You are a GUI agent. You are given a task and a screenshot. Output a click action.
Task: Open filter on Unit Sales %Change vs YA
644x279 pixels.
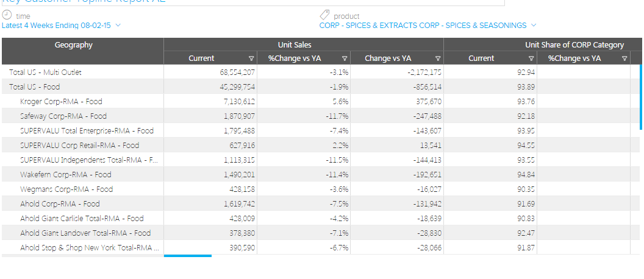tap(345, 58)
